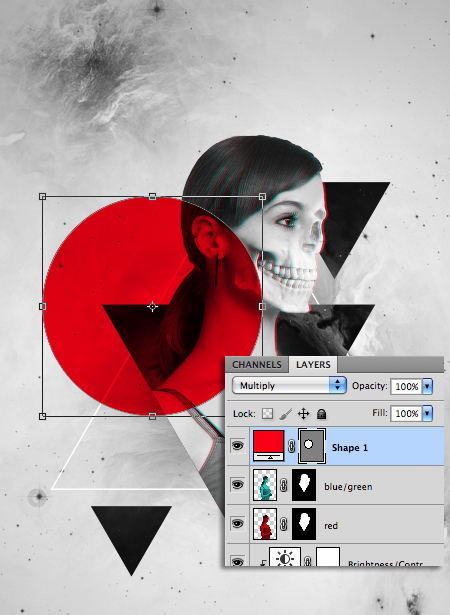Viewport: 450px width, 615px height.
Task: Click the bottom-left transform corner handle
Action: tap(42, 416)
